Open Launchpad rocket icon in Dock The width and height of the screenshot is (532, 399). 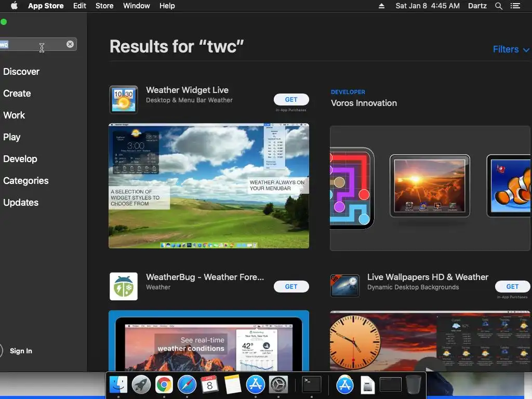tap(141, 384)
